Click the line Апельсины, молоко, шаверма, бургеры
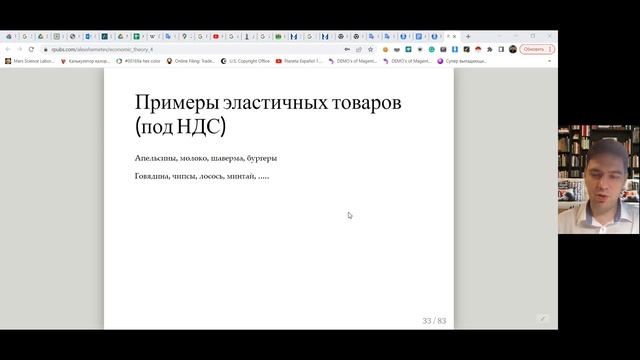The height and width of the screenshot is (360, 640). [206, 158]
